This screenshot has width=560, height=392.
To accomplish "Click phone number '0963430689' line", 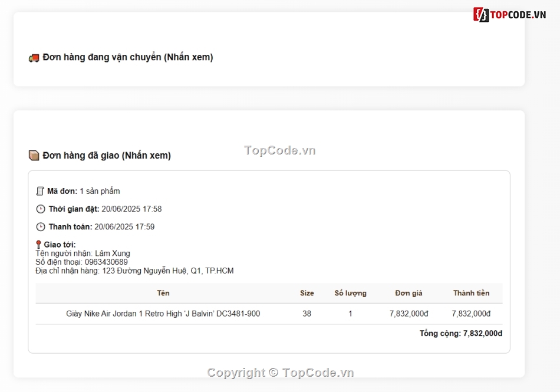I will point(82,262).
